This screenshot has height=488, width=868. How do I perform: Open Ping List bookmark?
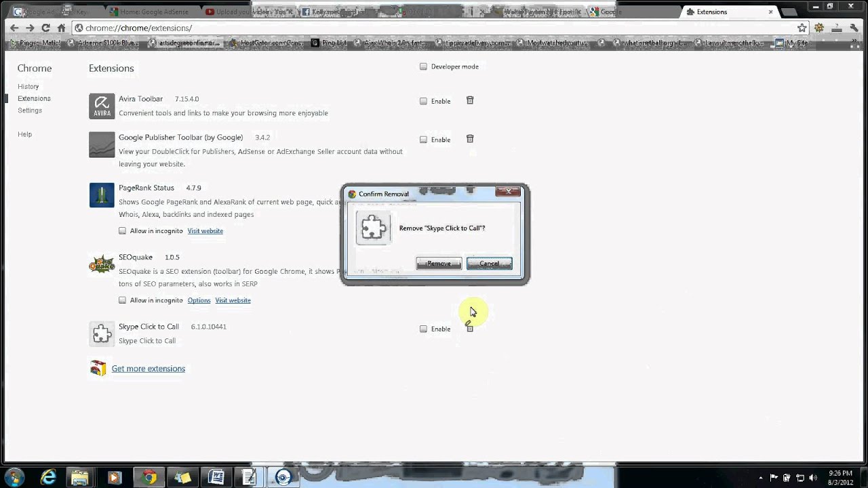(329, 43)
